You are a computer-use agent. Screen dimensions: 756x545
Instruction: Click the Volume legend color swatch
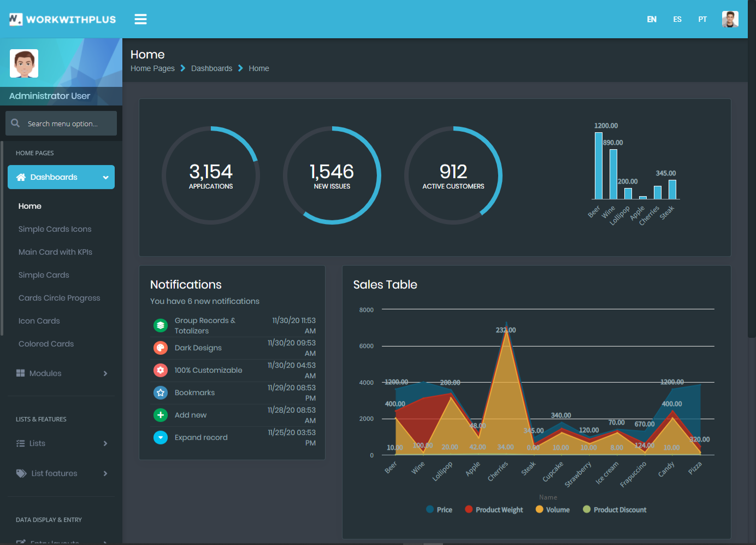point(540,509)
